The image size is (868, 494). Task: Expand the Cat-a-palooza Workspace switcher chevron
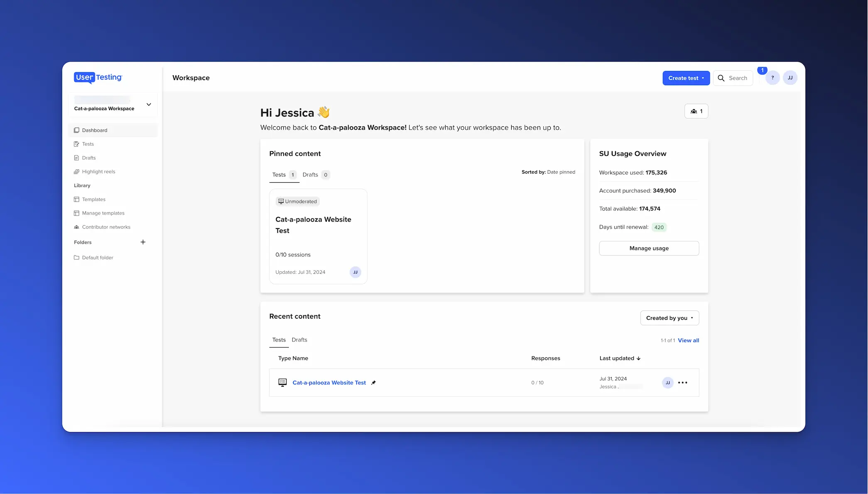(x=149, y=104)
